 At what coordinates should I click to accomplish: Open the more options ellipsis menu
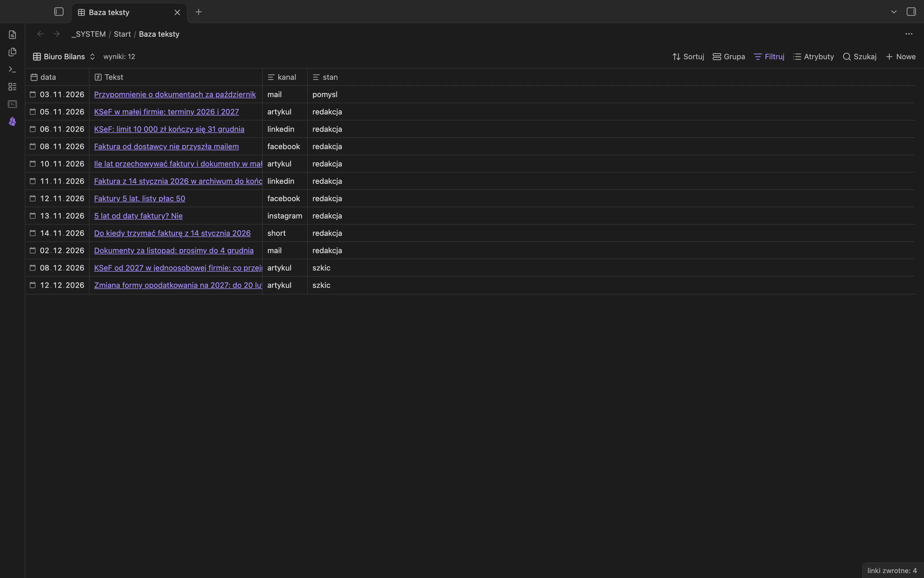click(909, 34)
